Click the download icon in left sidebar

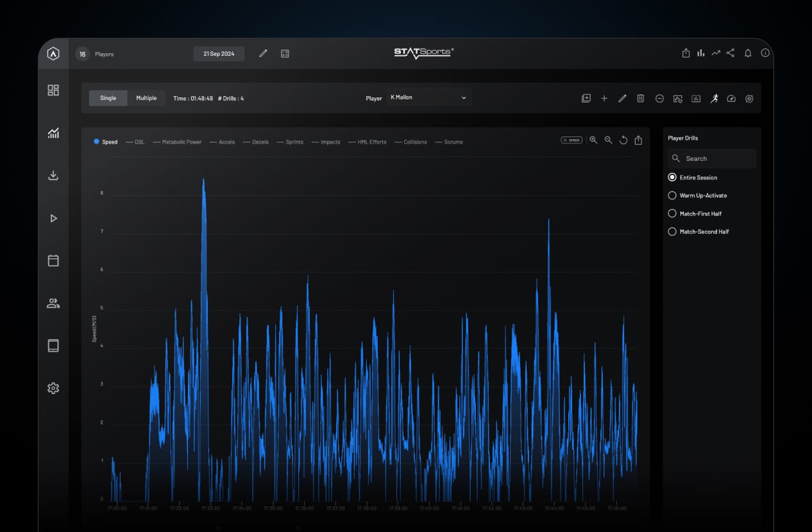click(53, 175)
